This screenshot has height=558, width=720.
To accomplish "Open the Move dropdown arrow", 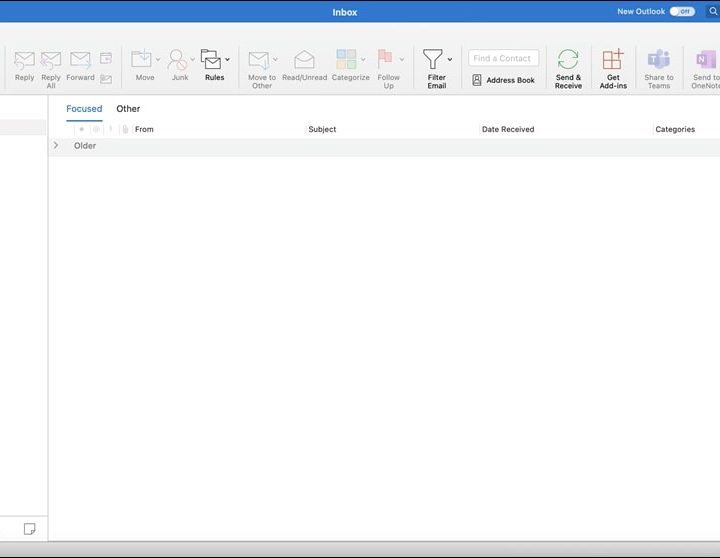I will tap(158, 60).
